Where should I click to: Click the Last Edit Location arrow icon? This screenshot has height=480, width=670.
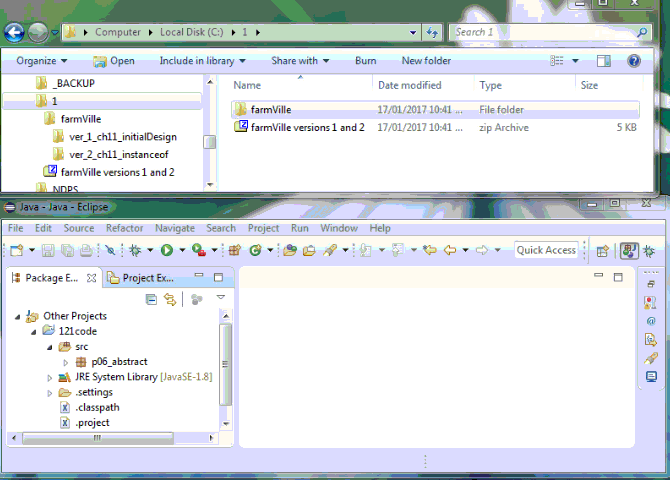pos(430,250)
